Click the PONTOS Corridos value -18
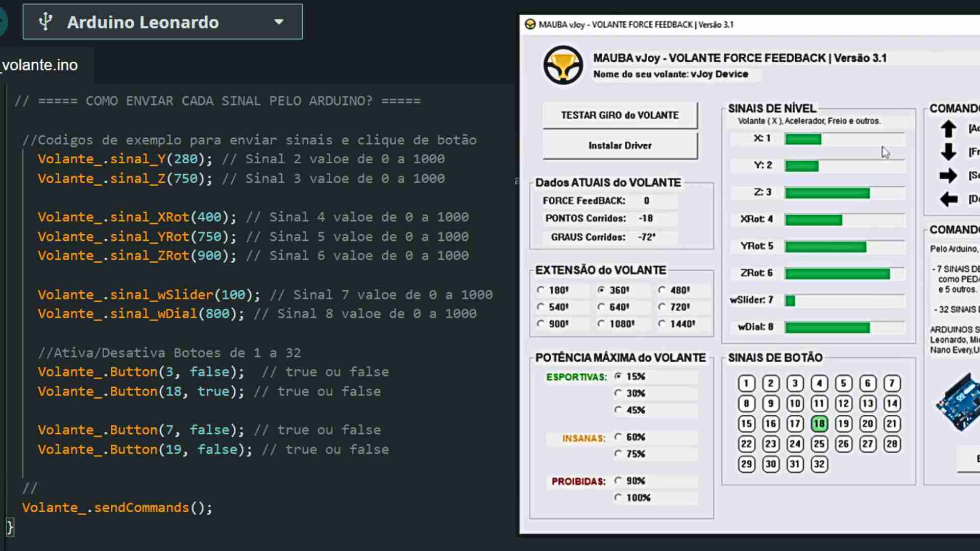The width and height of the screenshot is (980, 551). pyautogui.click(x=646, y=218)
